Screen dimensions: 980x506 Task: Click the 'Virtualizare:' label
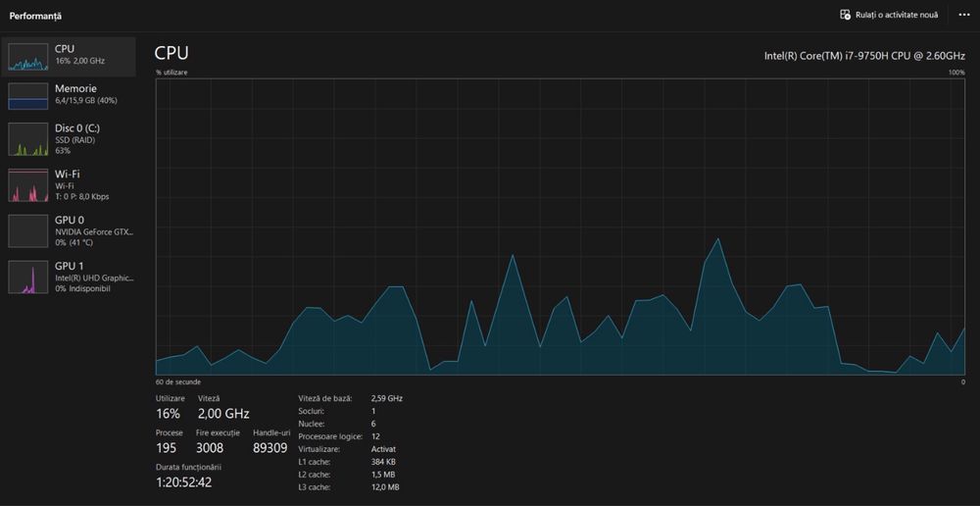[318, 449]
